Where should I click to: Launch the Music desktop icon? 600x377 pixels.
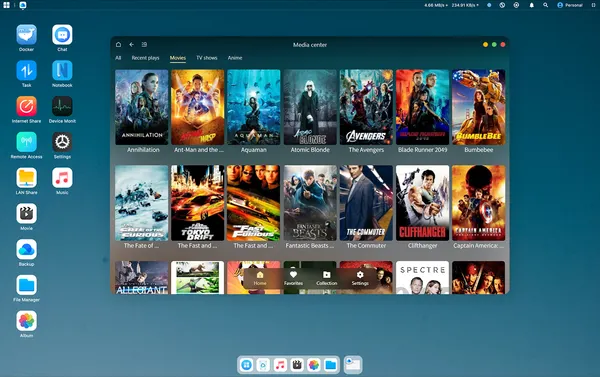[62, 178]
